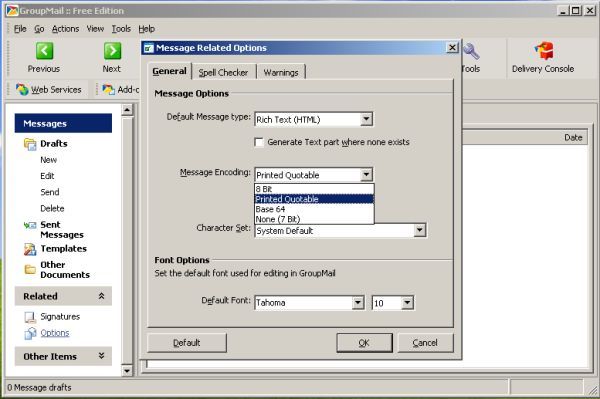The width and height of the screenshot is (600, 399).
Task: Click Delete under Drafts
Action: pyautogui.click(x=52, y=208)
